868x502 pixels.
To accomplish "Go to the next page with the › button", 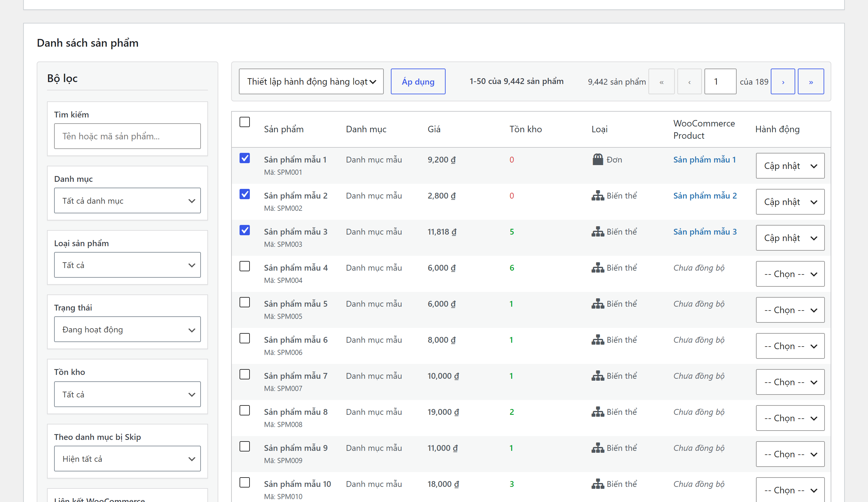I will [783, 82].
